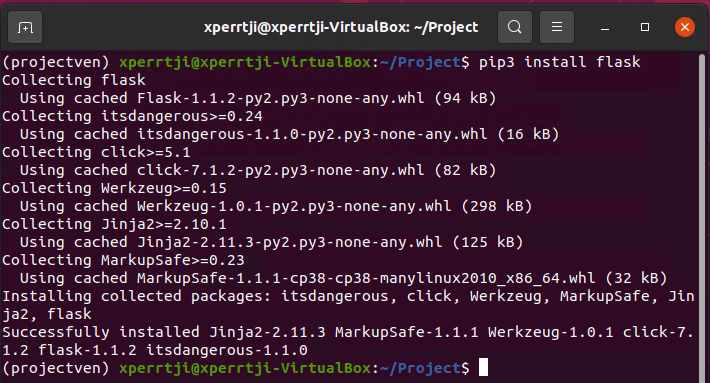The image size is (710, 383).
Task: Maximize the terminal window
Action: click(645, 27)
